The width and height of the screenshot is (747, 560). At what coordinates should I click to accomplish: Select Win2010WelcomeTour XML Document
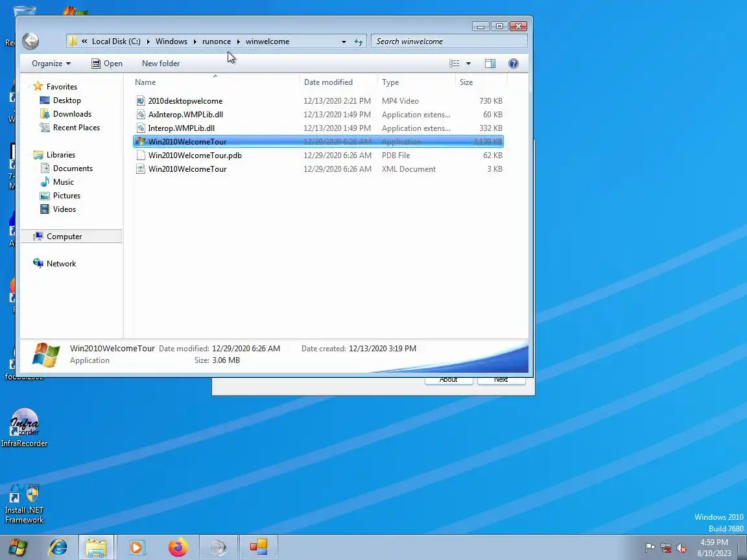click(318, 169)
